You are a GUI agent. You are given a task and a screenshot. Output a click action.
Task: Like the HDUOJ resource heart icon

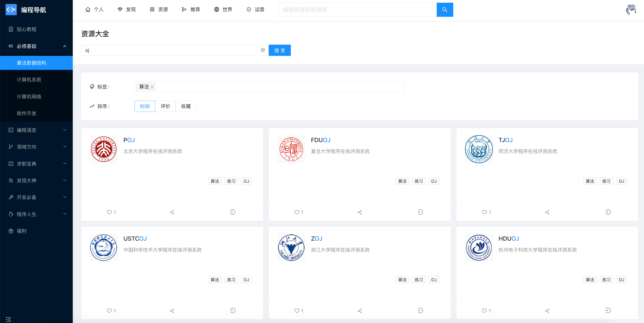tap(484, 310)
